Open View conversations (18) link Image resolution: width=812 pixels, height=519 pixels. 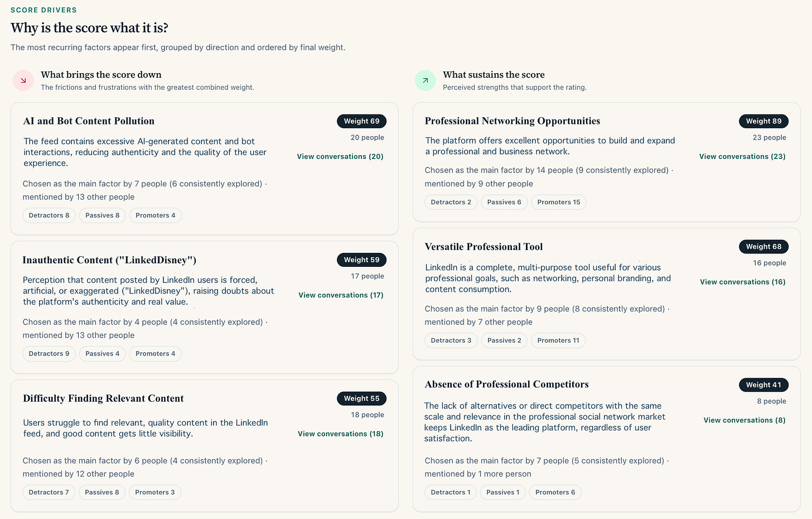point(340,434)
